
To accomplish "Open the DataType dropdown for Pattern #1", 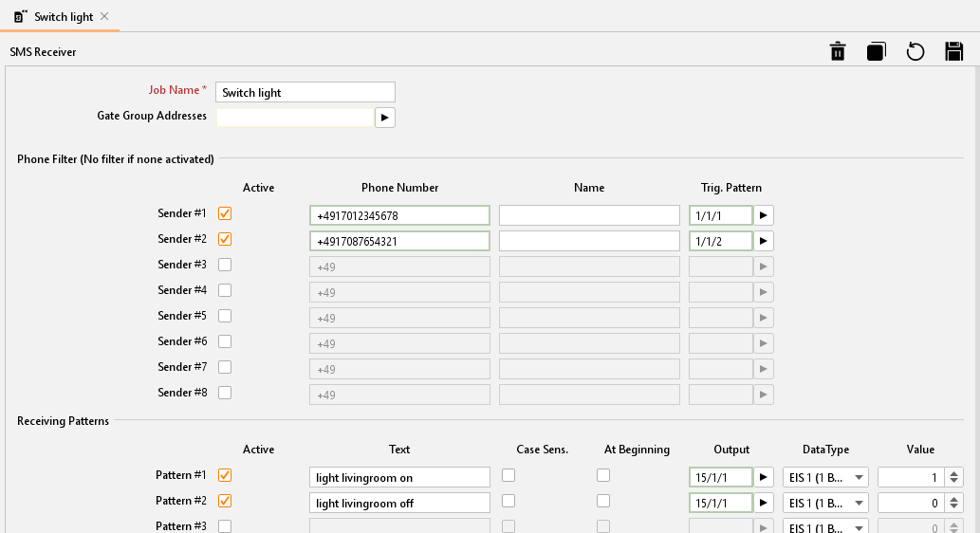I will (x=824, y=477).
